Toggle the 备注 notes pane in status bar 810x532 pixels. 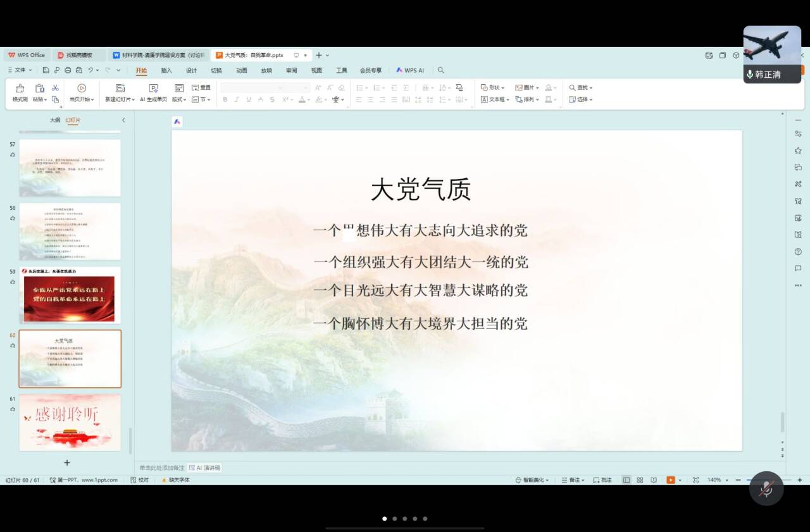click(573, 480)
